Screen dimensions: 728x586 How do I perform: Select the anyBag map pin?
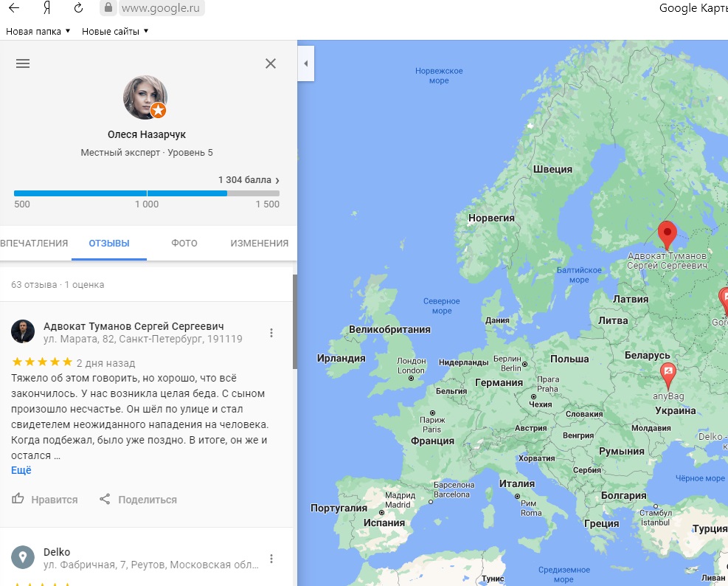(x=668, y=376)
